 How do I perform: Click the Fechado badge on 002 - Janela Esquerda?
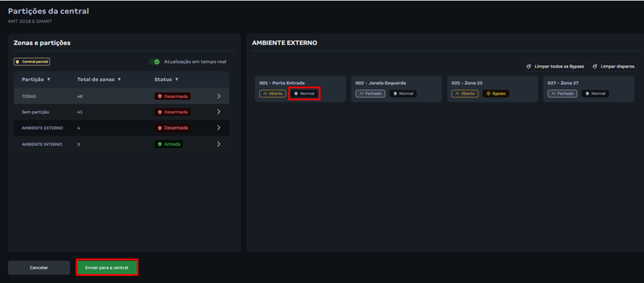click(x=370, y=94)
